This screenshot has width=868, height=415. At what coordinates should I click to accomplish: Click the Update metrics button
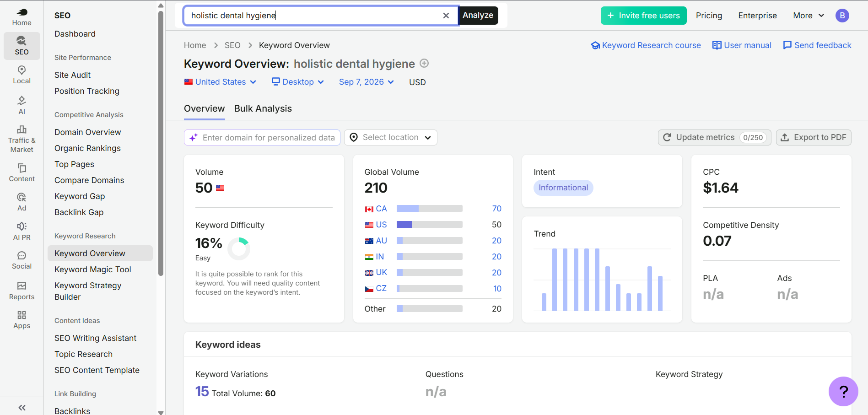click(x=714, y=137)
